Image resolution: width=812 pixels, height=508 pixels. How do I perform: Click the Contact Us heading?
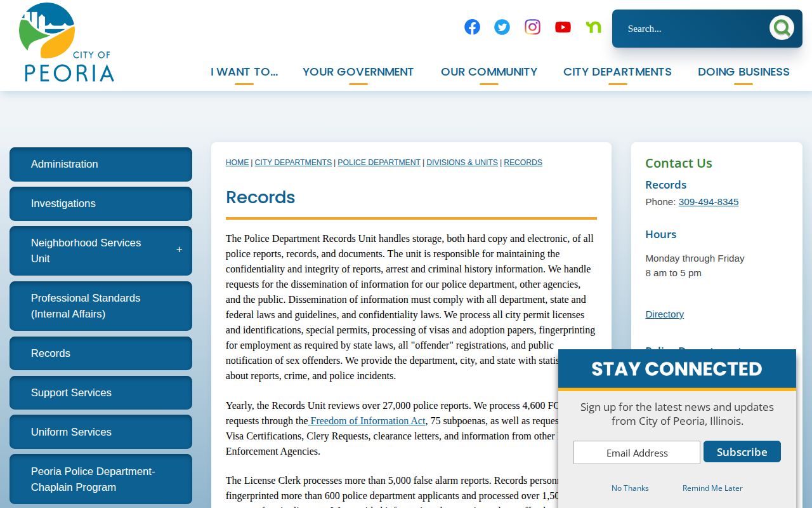[678, 163]
